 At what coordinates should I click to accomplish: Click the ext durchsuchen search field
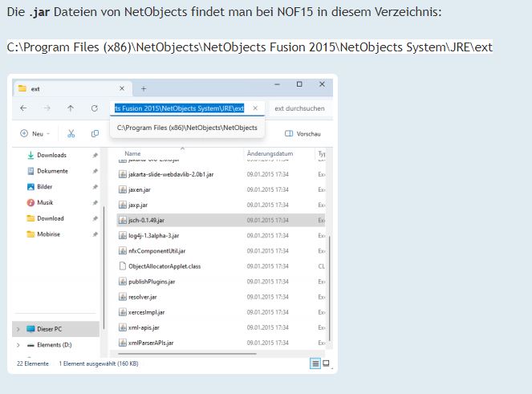pos(298,108)
